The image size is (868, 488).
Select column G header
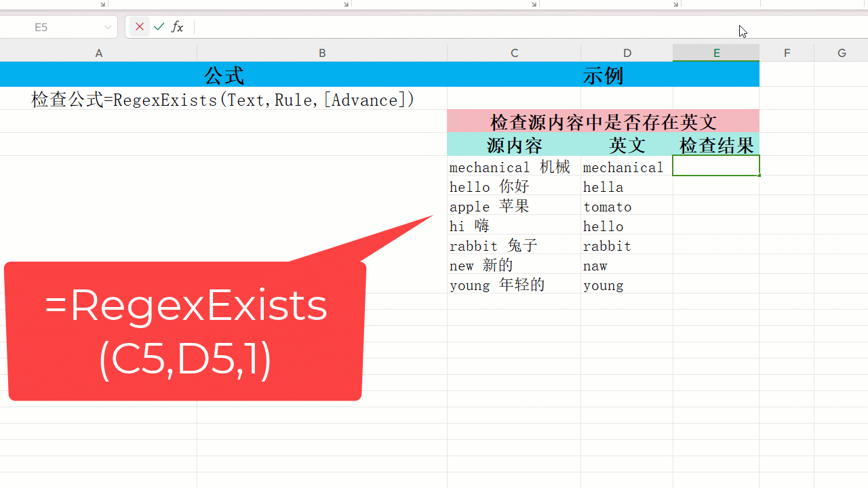841,53
